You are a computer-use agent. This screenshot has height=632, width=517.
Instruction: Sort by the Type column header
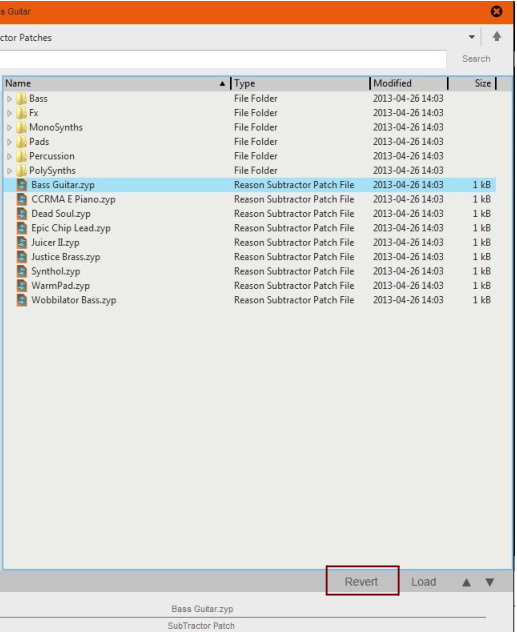coord(301,83)
